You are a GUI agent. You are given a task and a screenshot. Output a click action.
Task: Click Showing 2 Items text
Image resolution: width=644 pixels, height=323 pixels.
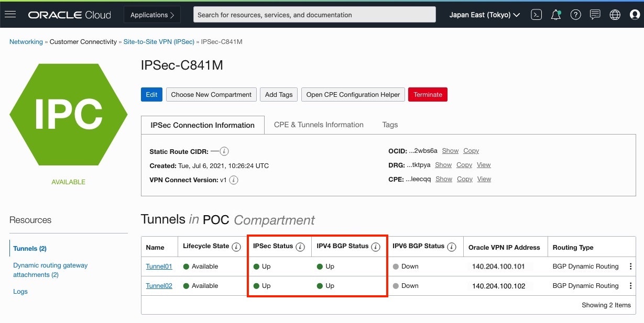[606, 305]
